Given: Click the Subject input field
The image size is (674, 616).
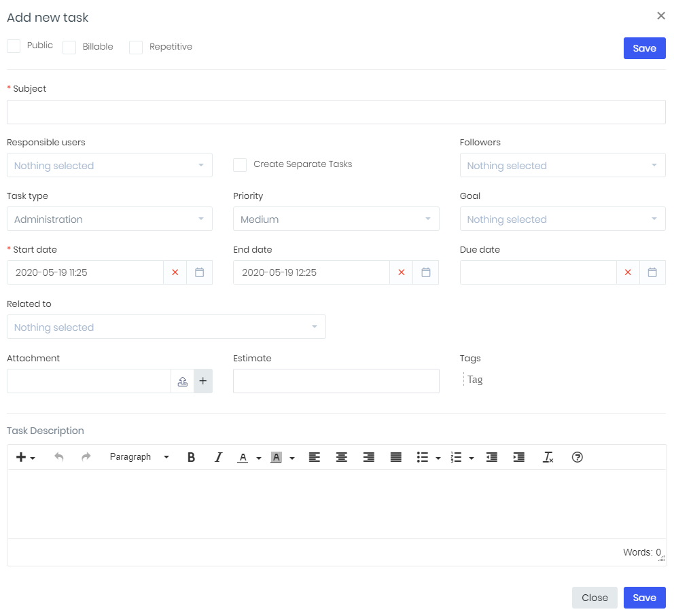Looking at the screenshot, I should (x=336, y=112).
